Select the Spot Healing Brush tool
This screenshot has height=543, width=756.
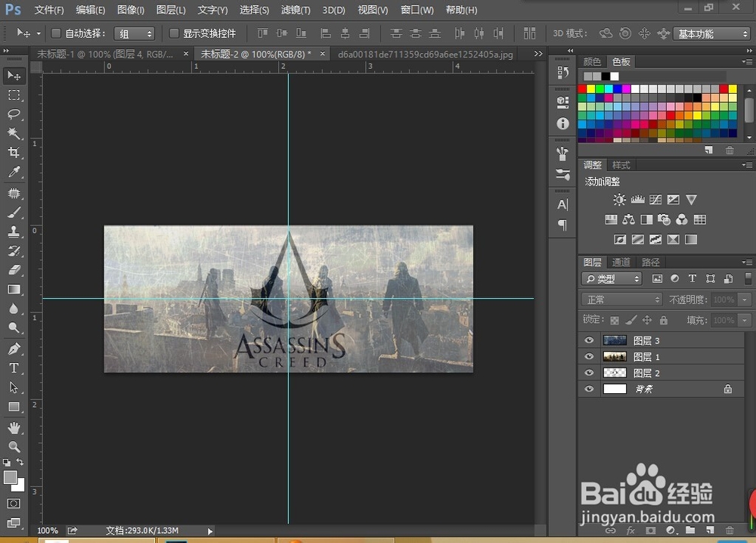click(x=14, y=194)
